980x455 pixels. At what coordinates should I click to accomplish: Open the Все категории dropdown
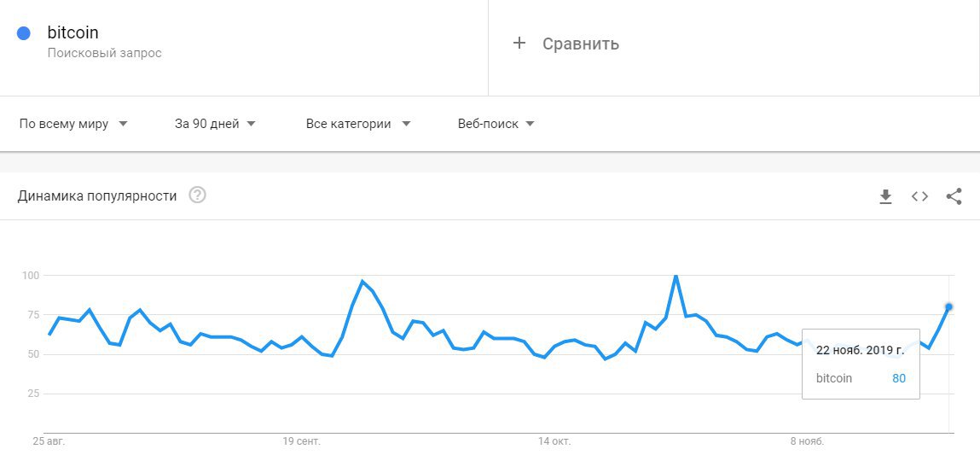click(x=358, y=124)
